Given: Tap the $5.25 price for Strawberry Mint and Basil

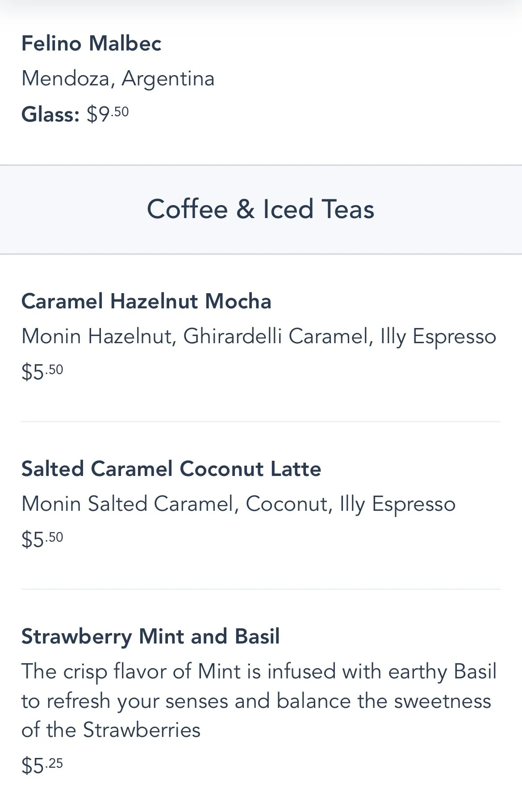Looking at the screenshot, I should click(x=42, y=765).
